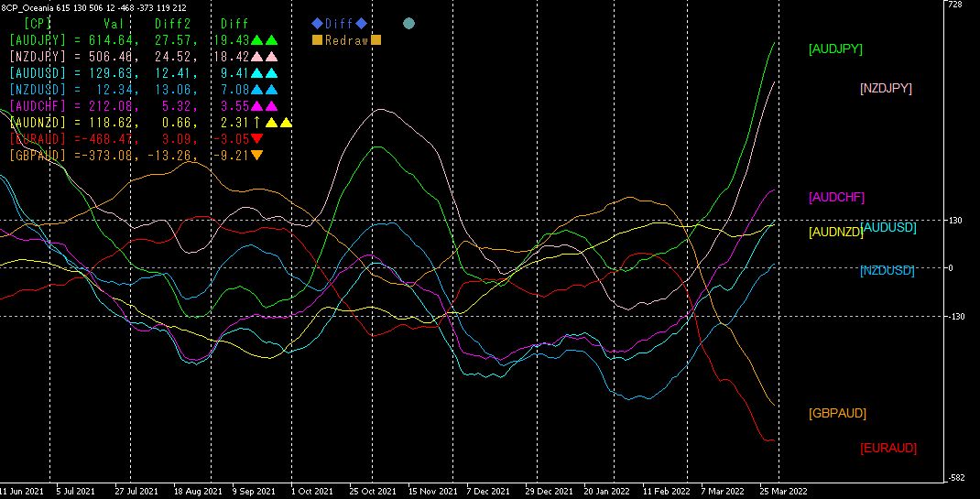
Task: Click the 29 Dec 2021 date on time axis
Action: [x=549, y=491]
